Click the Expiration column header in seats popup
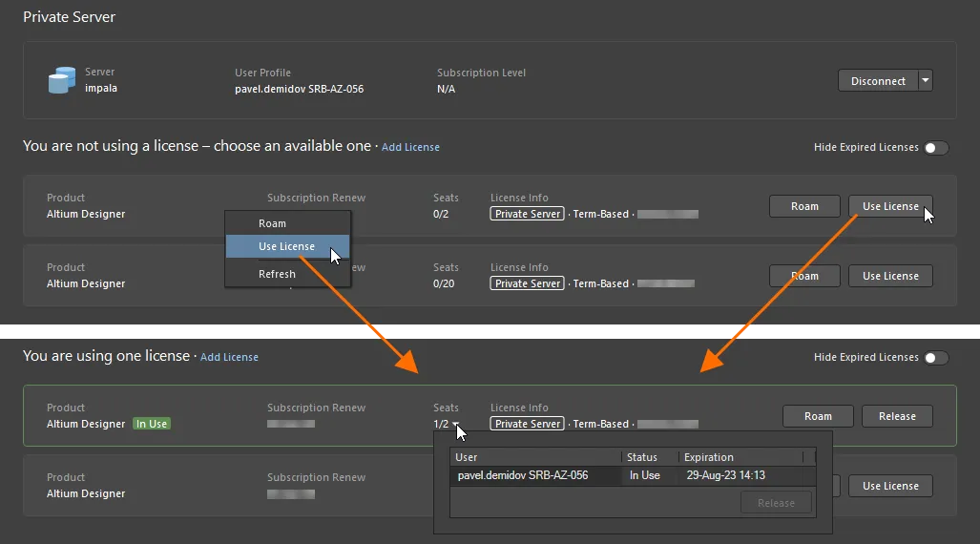The image size is (980, 544). (740, 457)
